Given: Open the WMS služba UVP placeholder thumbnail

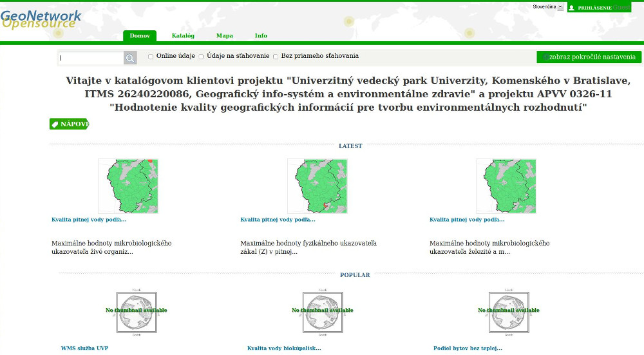Looking at the screenshot, I should (x=136, y=312).
